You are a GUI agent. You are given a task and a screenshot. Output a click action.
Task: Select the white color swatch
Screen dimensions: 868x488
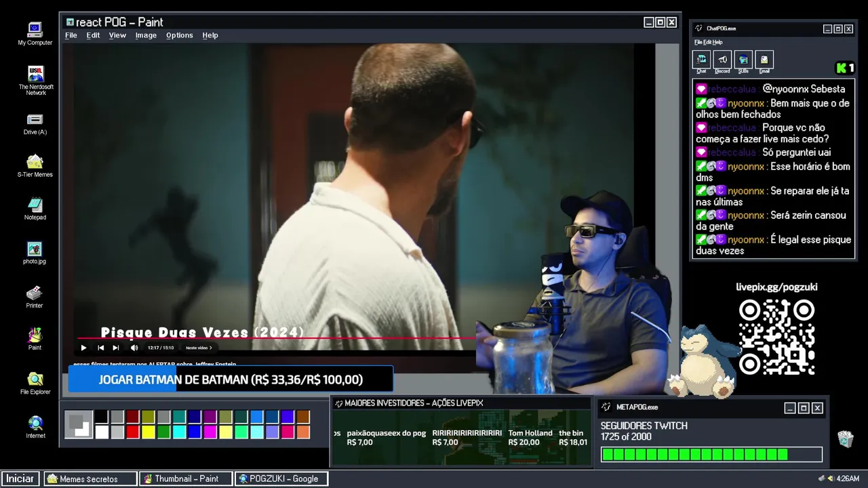pyautogui.click(x=102, y=432)
